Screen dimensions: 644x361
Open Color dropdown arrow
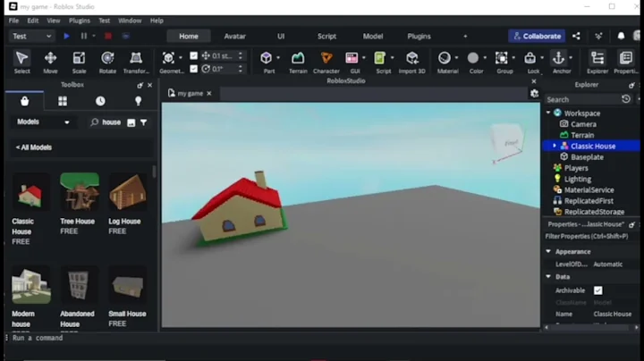click(485, 58)
